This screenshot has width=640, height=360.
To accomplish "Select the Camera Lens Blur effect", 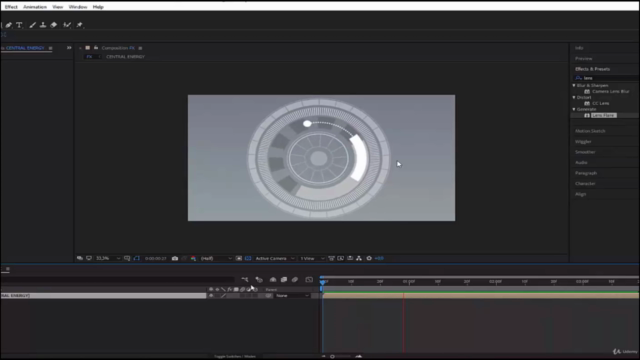I will [x=610, y=91].
